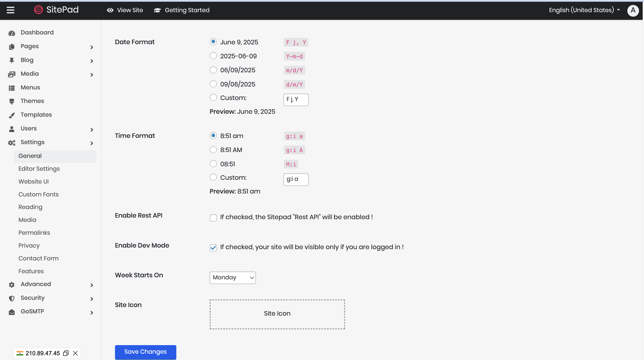The height and width of the screenshot is (360, 644).
Task: Click the Templates brush icon
Action: (12, 115)
